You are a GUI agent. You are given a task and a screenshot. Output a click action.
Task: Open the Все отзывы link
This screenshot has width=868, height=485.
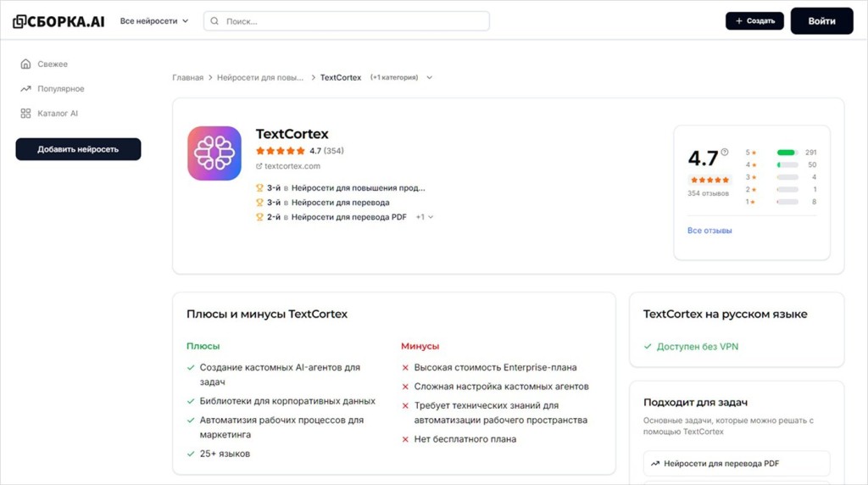[709, 231]
